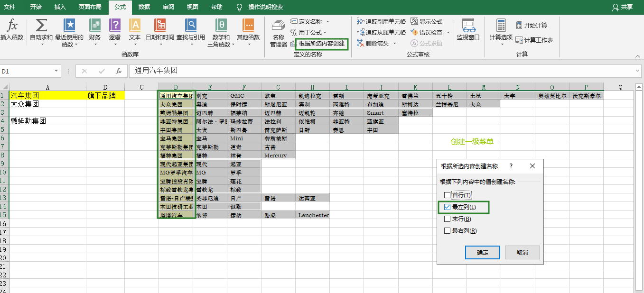Check the Right column (最右列) checkbox
Viewport: 644px width, 293px height.
pyautogui.click(x=447, y=231)
